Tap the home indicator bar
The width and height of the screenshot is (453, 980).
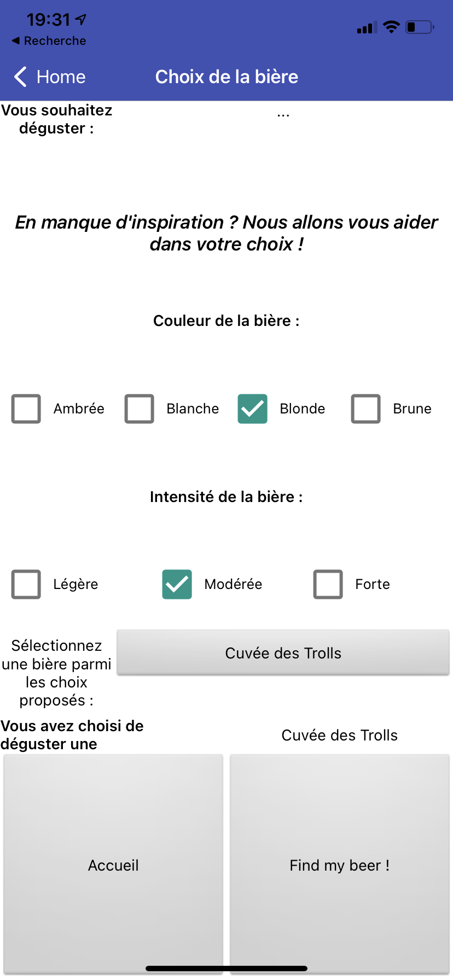click(226, 968)
